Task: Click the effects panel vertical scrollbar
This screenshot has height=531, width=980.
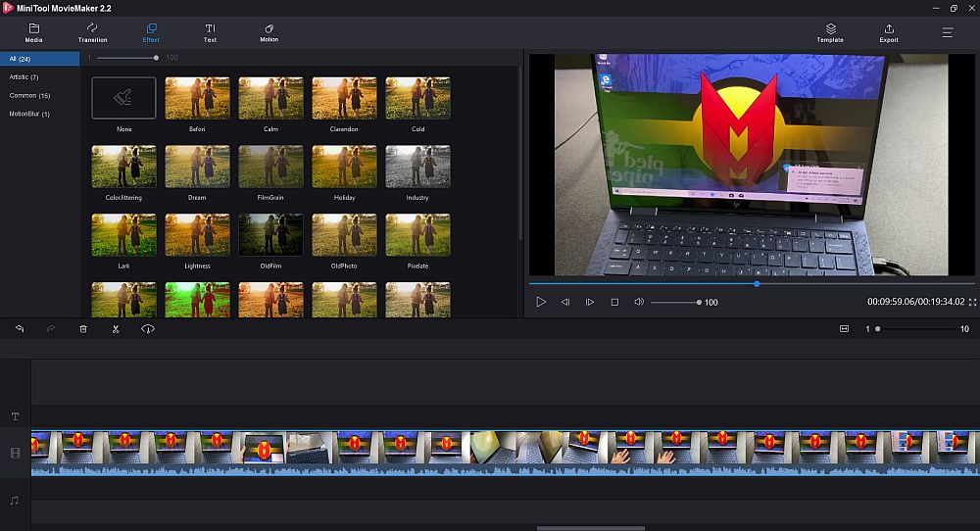Action: [520, 153]
